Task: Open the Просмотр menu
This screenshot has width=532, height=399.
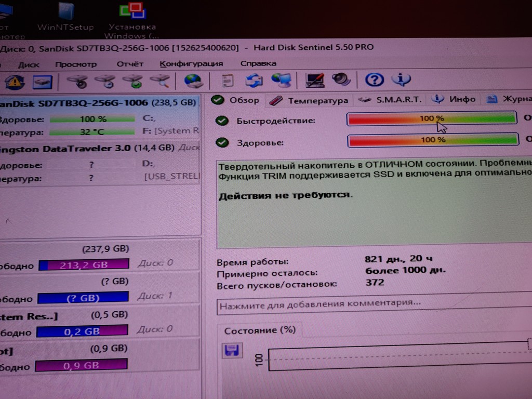Action: pos(76,64)
